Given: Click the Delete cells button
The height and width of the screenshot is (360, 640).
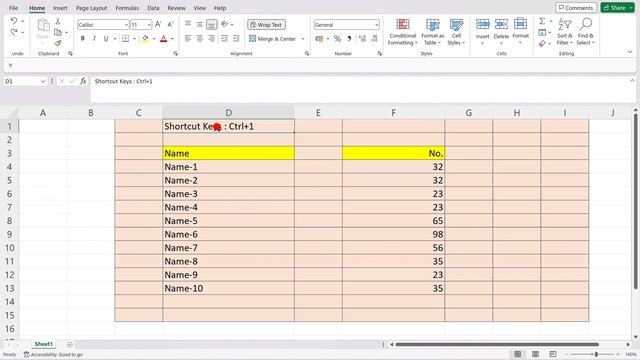Looking at the screenshot, I should (501, 31).
